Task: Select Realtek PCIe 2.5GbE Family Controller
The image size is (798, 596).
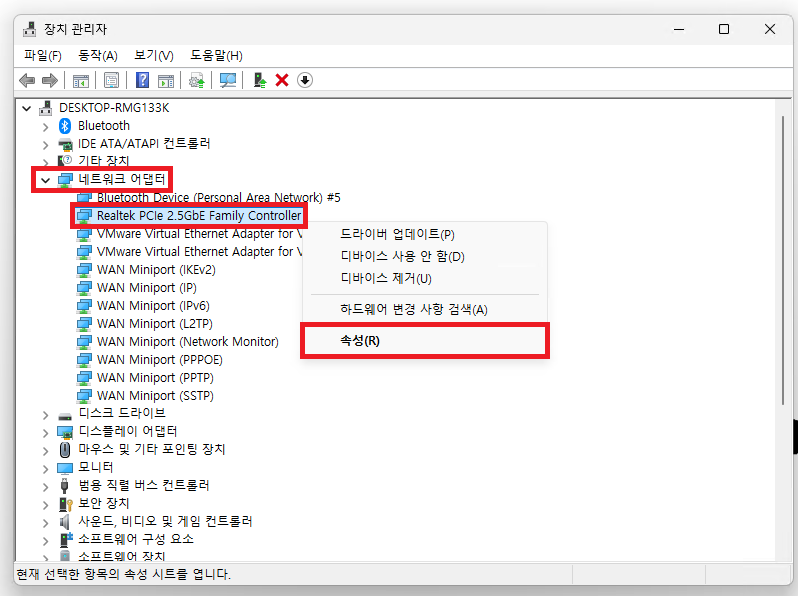Action: coord(199,216)
